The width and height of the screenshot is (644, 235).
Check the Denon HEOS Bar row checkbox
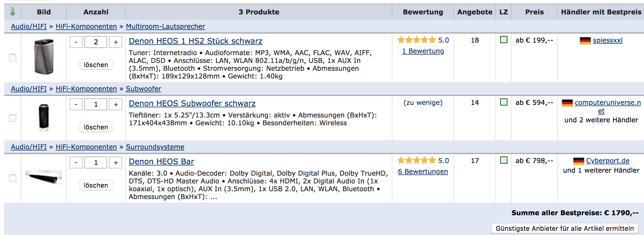(x=13, y=178)
